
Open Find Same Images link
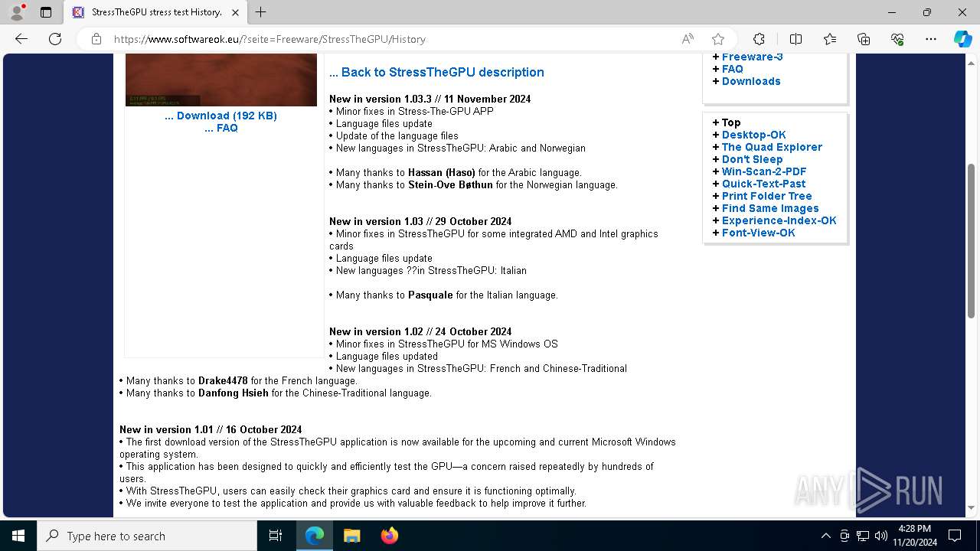click(x=770, y=208)
